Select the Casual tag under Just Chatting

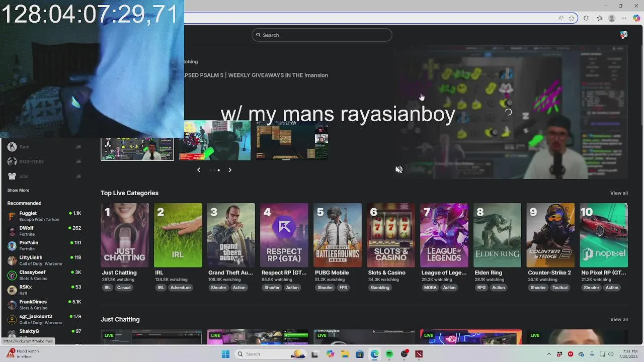(124, 288)
